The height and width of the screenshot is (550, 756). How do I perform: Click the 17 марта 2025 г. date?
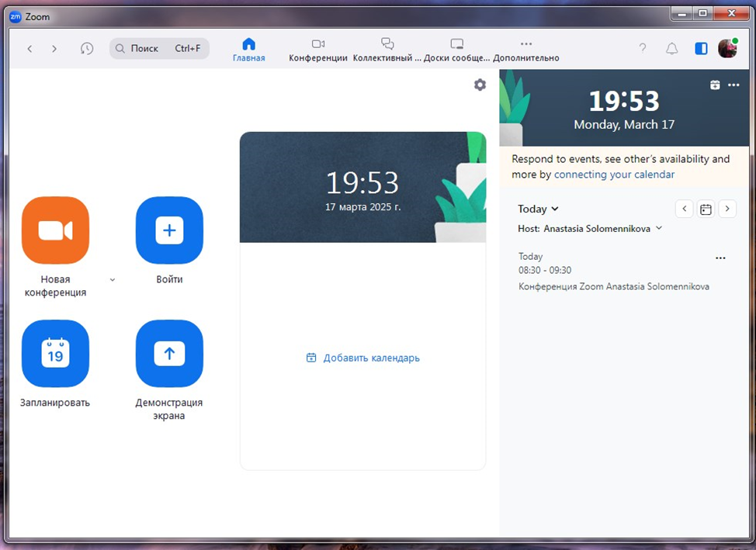pyautogui.click(x=363, y=207)
